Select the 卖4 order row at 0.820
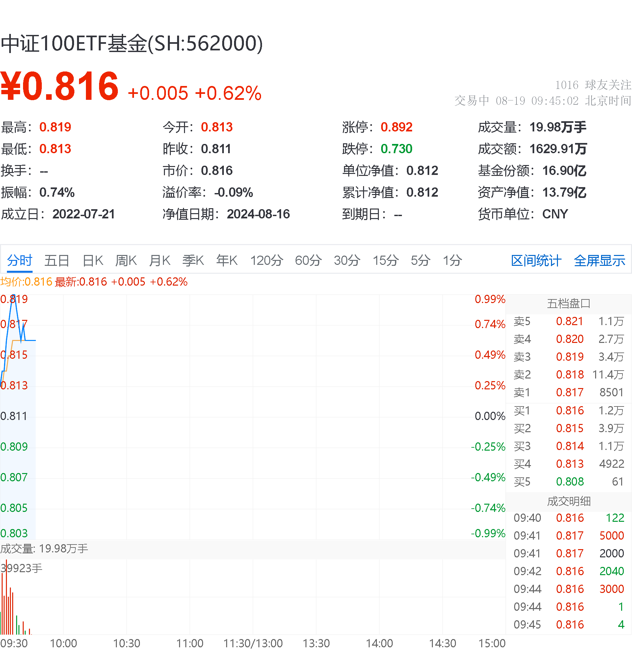This screenshot has height=672, width=632. click(569, 339)
